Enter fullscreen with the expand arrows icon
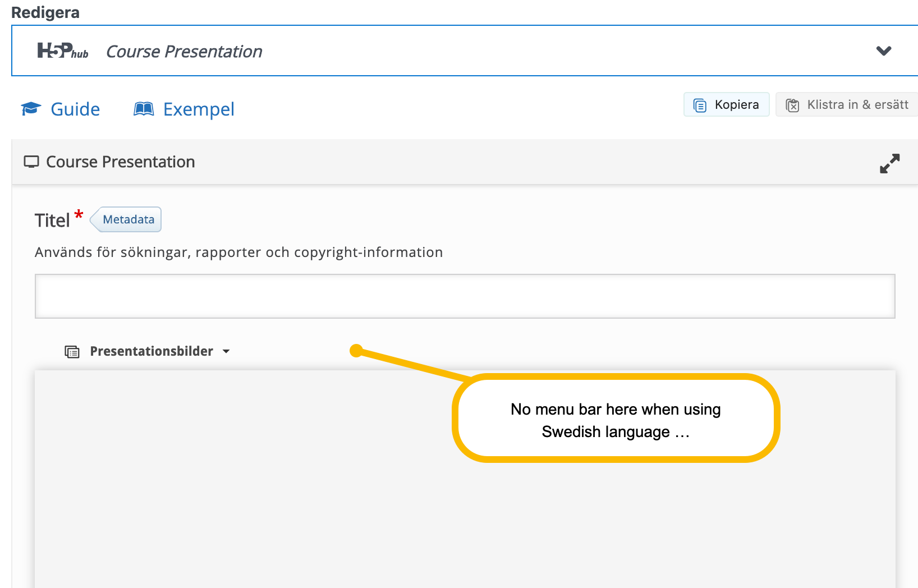The width and height of the screenshot is (918, 588). click(889, 163)
